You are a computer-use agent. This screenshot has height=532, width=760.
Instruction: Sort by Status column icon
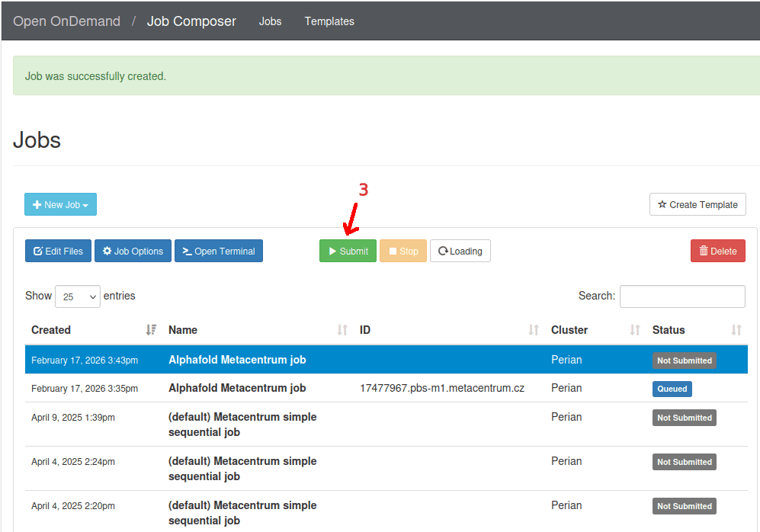point(736,330)
